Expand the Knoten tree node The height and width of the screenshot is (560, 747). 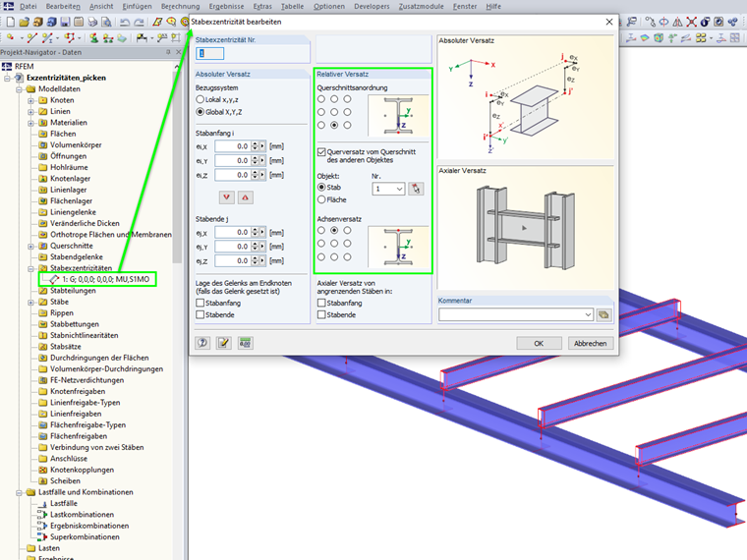31,100
